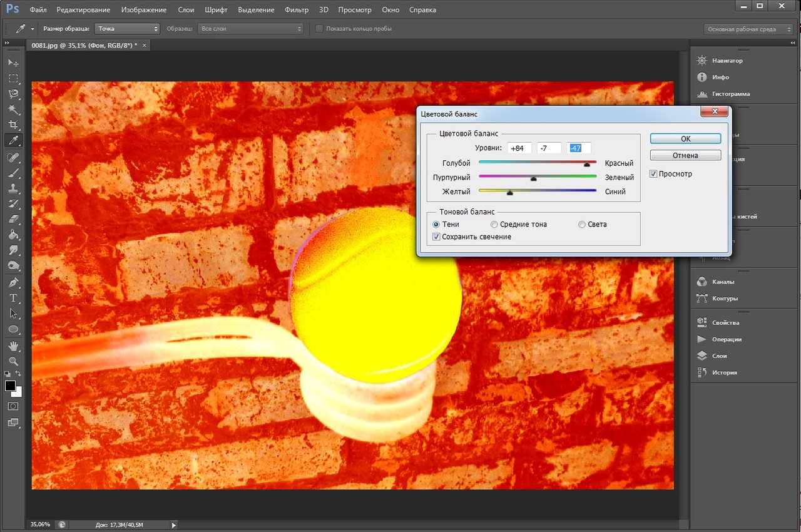Image resolution: width=801 pixels, height=532 pixels.
Task: Close the 0081.jpg document tab
Action: pyautogui.click(x=145, y=45)
